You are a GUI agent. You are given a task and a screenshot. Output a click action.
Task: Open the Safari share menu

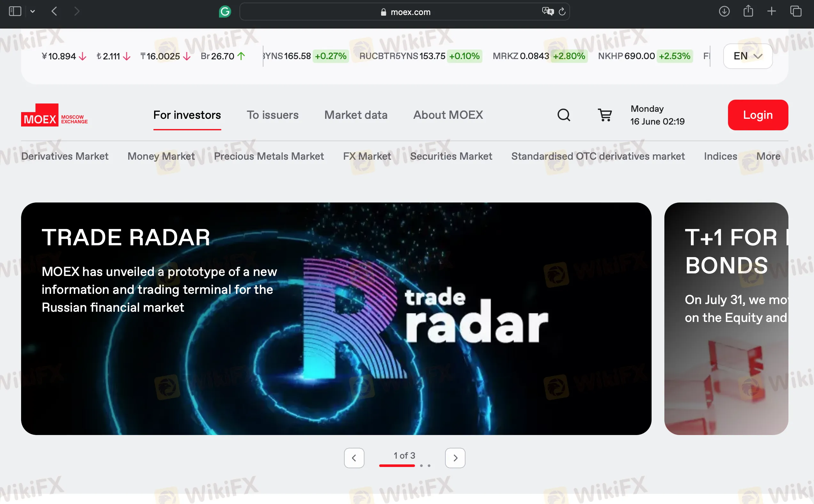pyautogui.click(x=748, y=11)
